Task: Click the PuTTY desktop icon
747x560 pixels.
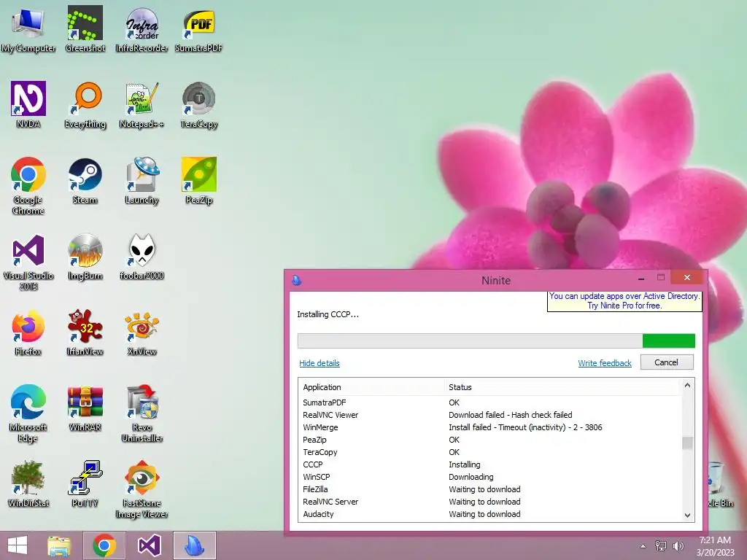Action: (x=85, y=484)
